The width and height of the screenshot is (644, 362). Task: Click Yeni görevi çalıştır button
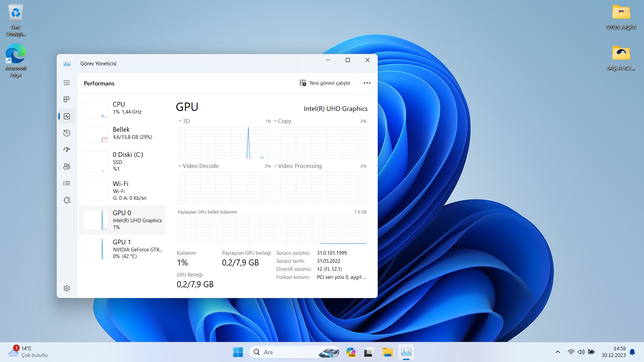pyautogui.click(x=325, y=83)
